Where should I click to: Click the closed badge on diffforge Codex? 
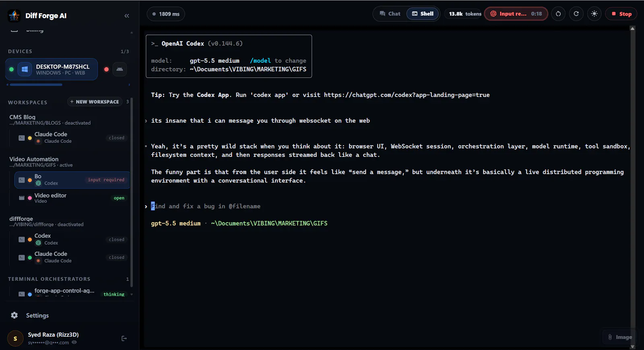tap(117, 239)
